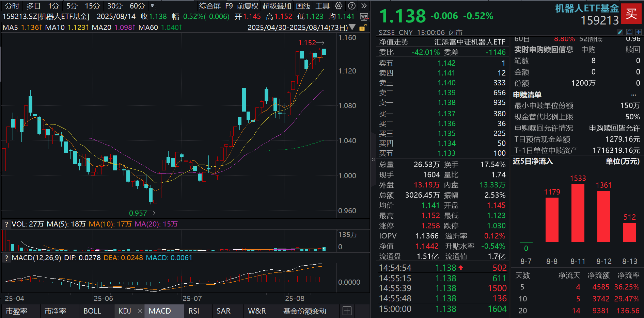
Task: Open MACD indicator help question mark
Action: 6,258
